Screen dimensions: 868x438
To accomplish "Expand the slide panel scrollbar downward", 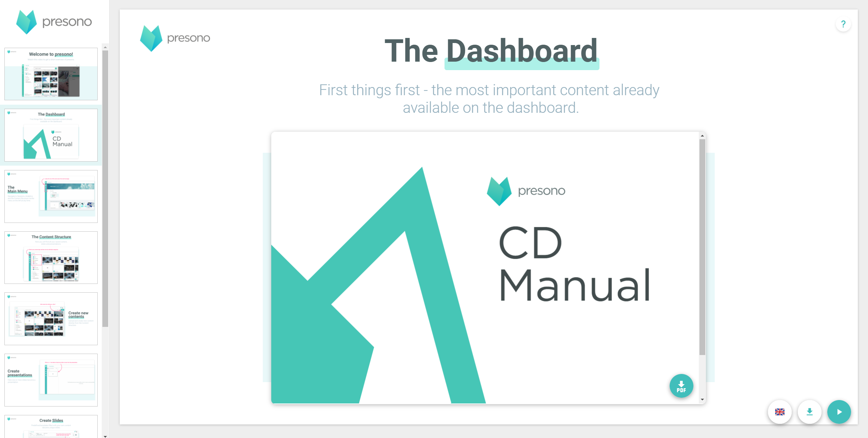I will [x=106, y=435].
